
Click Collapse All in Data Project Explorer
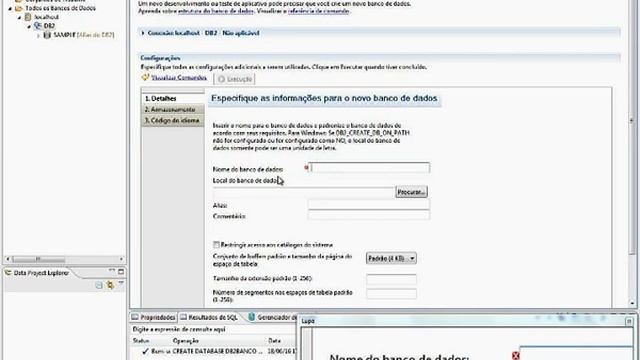point(99,285)
